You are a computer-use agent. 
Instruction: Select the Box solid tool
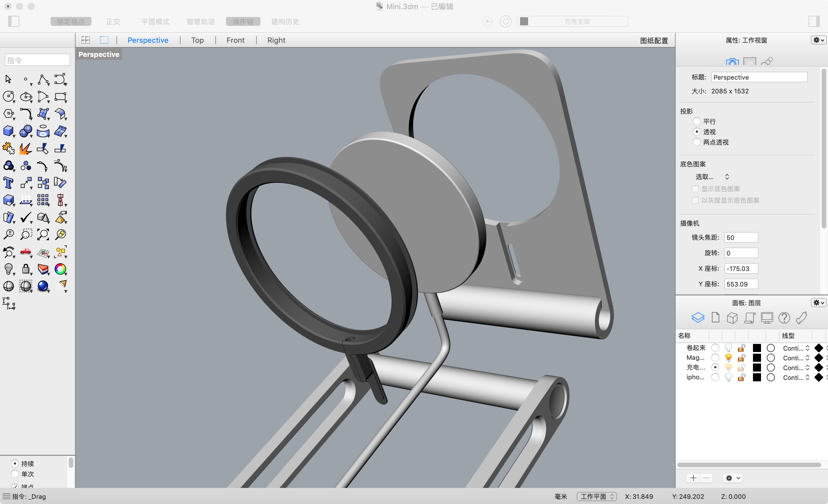[x=8, y=131]
